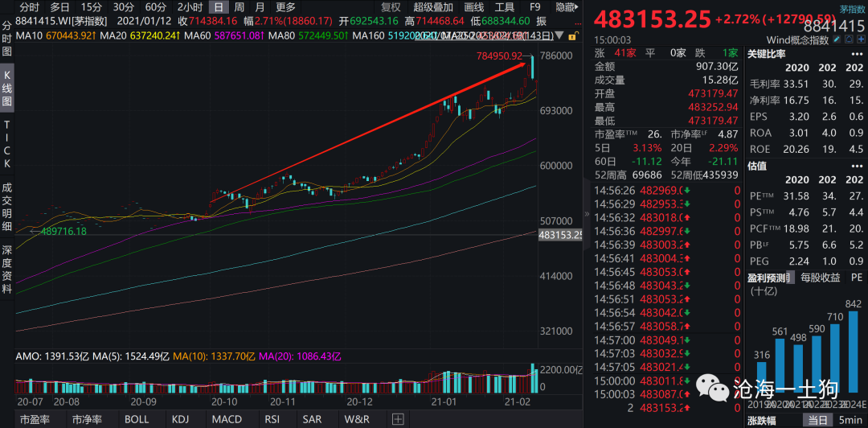Select the 周 weekly period
This screenshot has height=428, width=868.
tap(240, 7)
